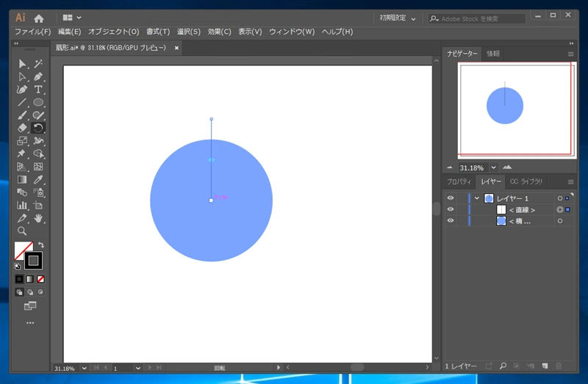This screenshot has width=588, height=384.
Task: Close the 扇形.ai document tab
Action: pos(176,48)
